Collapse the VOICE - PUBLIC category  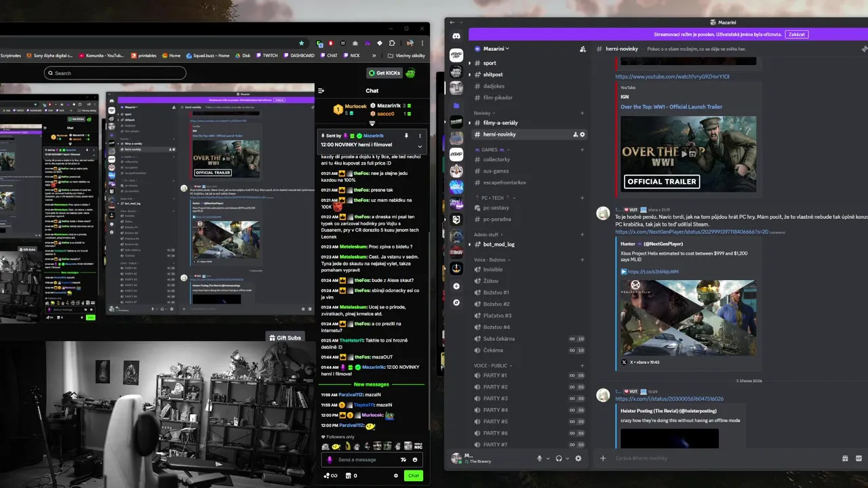(493, 365)
